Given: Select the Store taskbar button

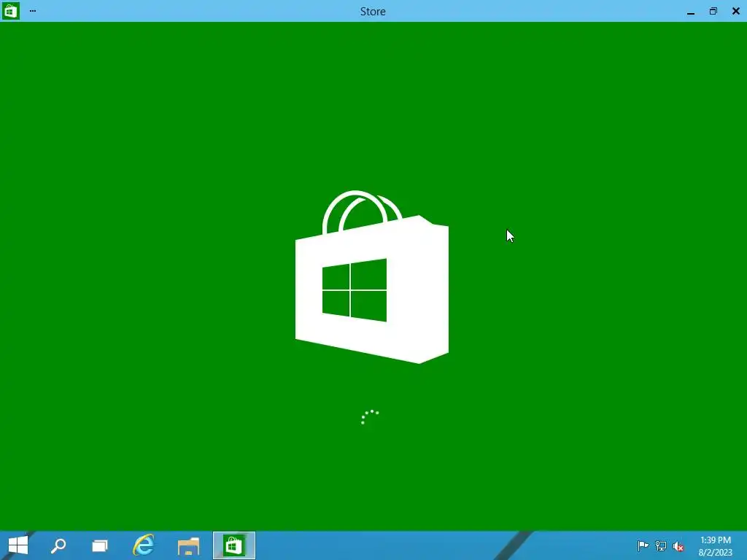Looking at the screenshot, I should (234, 545).
